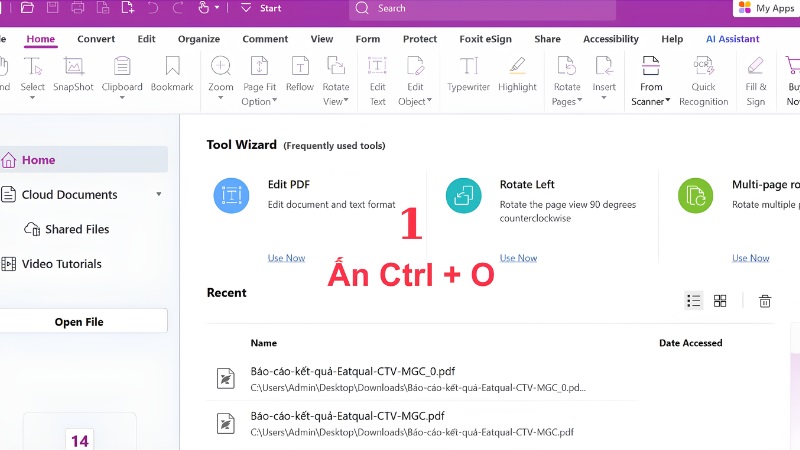Image resolution: width=800 pixels, height=450 pixels.
Task: Click the Undo arrow icon
Action: 153,8
